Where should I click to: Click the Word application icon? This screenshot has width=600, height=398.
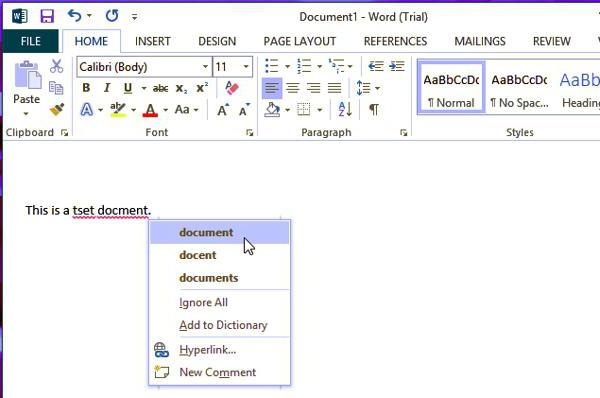19,16
